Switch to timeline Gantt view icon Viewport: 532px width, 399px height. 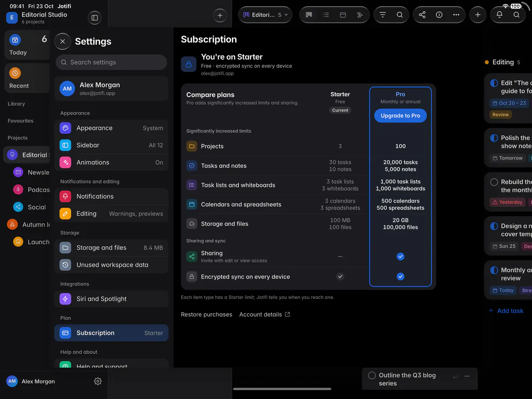click(x=360, y=15)
